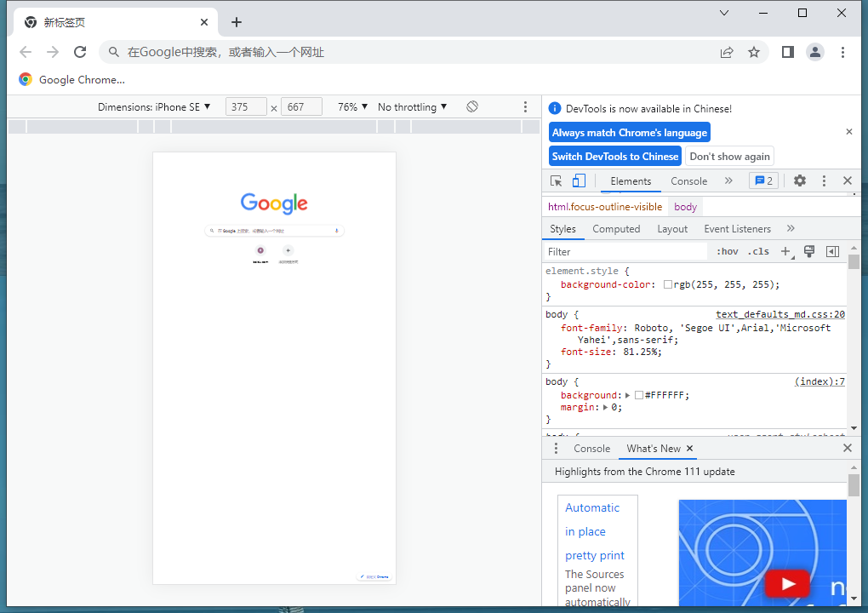The height and width of the screenshot is (613, 868).
Task: Close the bottom drawer panel
Action: pyautogui.click(x=848, y=448)
